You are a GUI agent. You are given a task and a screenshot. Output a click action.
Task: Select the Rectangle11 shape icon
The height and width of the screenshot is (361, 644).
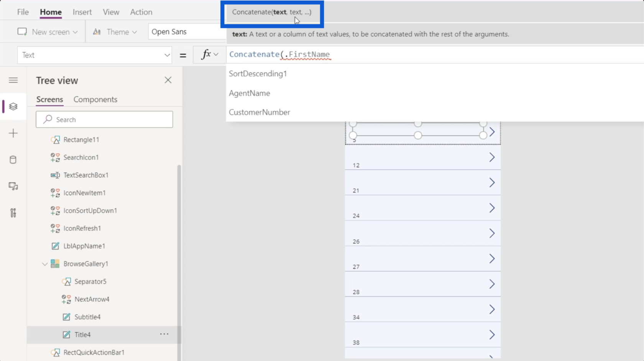click(55, 140)
